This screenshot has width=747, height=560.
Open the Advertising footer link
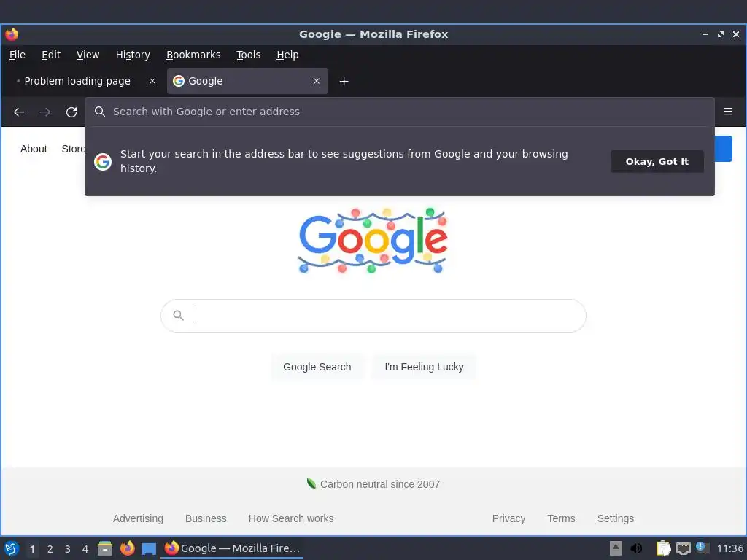pyautogui.click(x=138, y=518)
